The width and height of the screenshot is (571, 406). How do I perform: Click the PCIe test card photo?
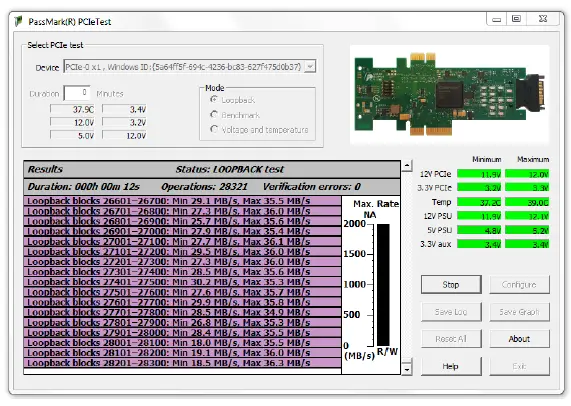coord(449,94)
